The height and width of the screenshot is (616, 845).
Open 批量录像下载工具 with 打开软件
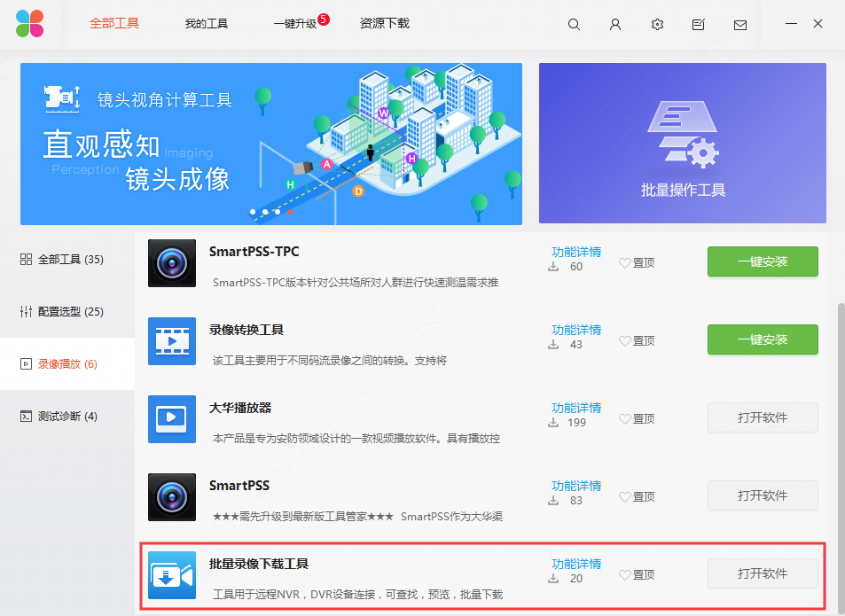point(763,574)
